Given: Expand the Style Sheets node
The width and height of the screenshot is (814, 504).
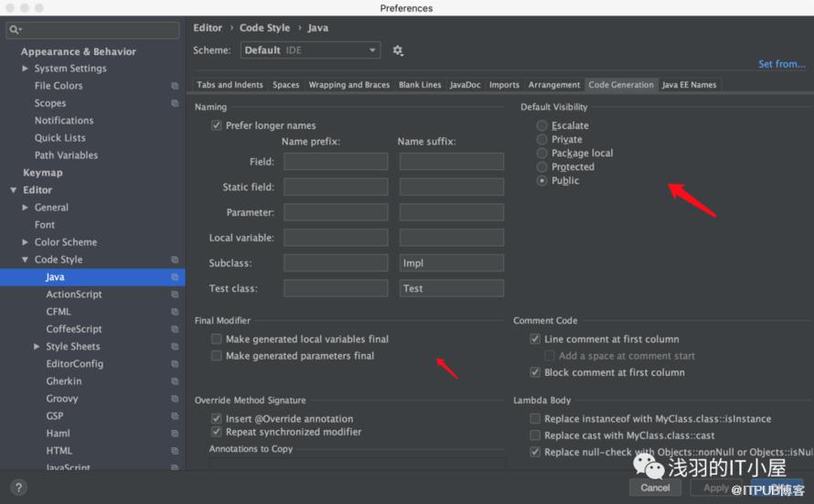Looking at the screenshot, I should click(x=37, y=346).
